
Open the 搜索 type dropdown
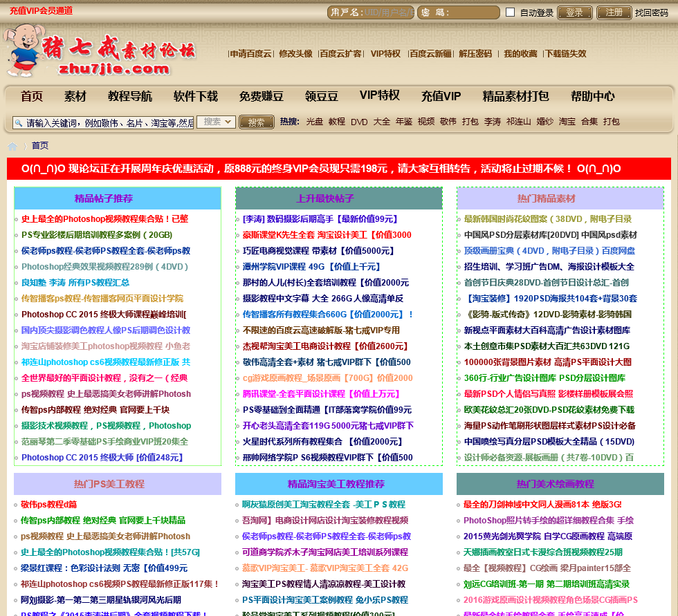[x=216, y=122]
